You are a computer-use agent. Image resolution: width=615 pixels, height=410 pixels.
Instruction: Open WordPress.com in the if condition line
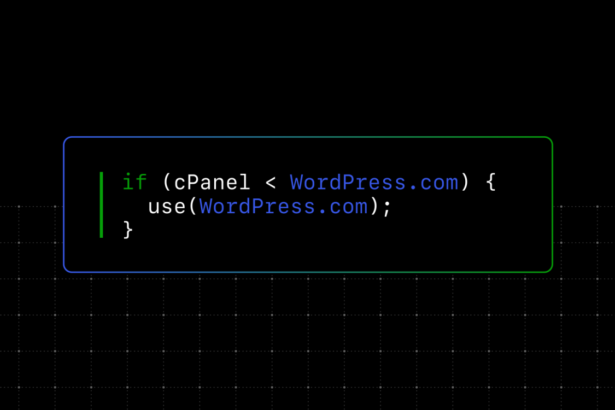(374, 182)
